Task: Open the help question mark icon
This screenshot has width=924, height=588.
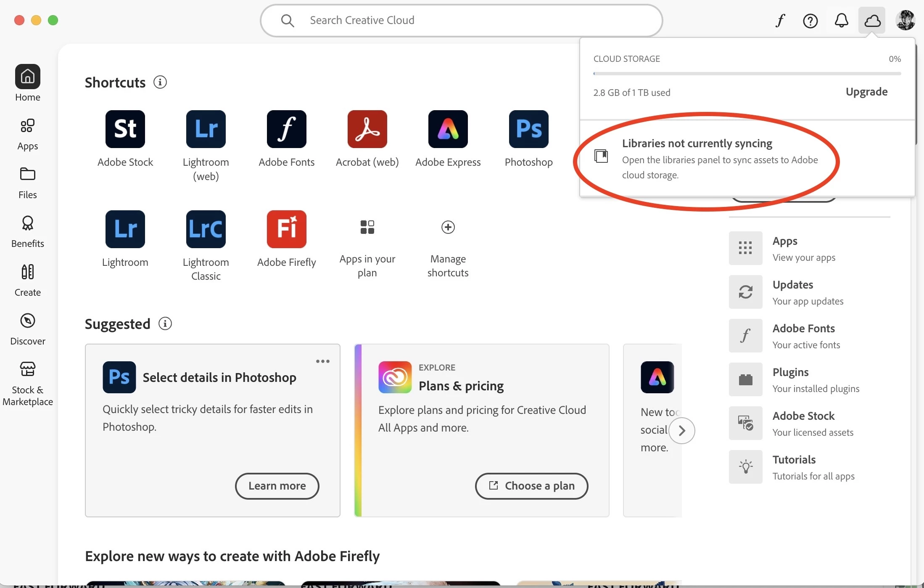Action: pyautogui.click(x=810, y=20)
